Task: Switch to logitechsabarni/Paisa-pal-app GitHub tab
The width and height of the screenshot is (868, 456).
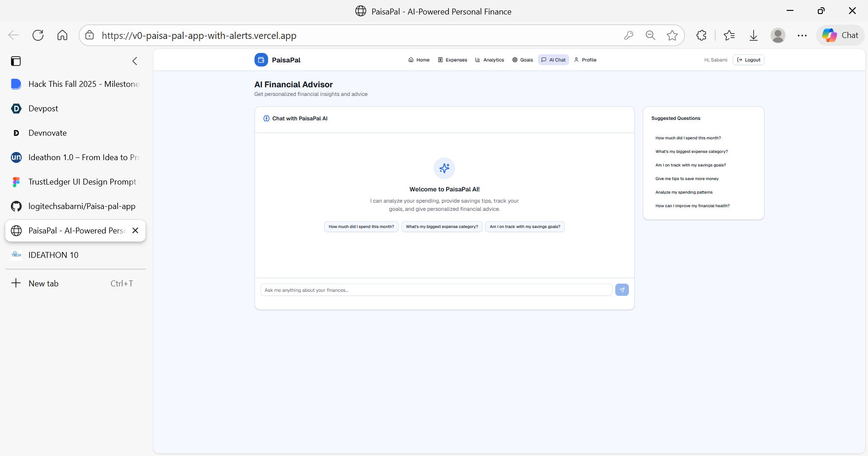Action: click(75, 206)
